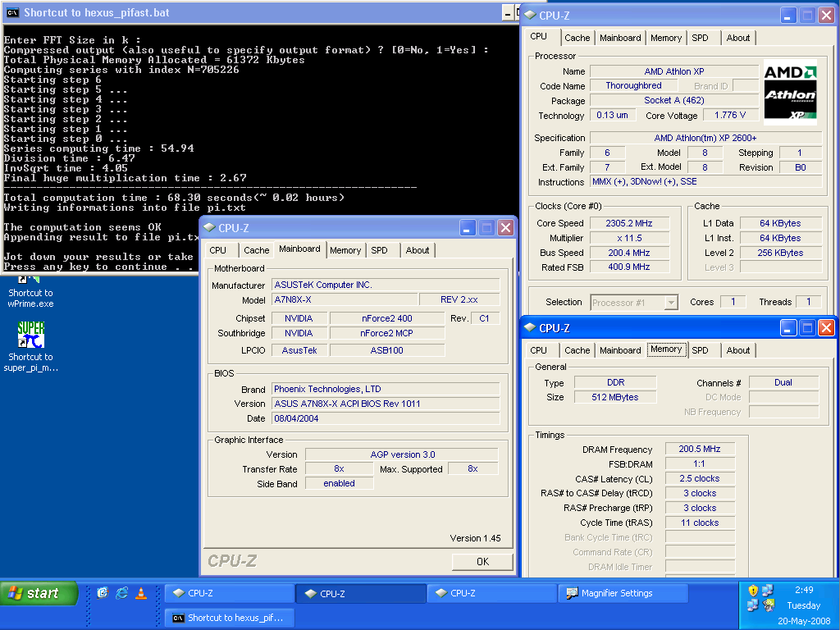Open the Shortcut to wPrime.exe desktop icon

[30, 293]
